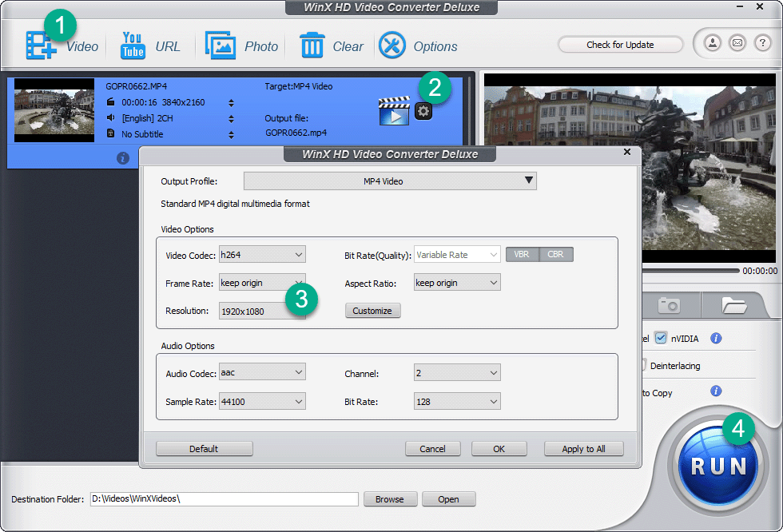Click the film icon beside duration 00:00:16
783x532 pixels.
pos(111,102)
